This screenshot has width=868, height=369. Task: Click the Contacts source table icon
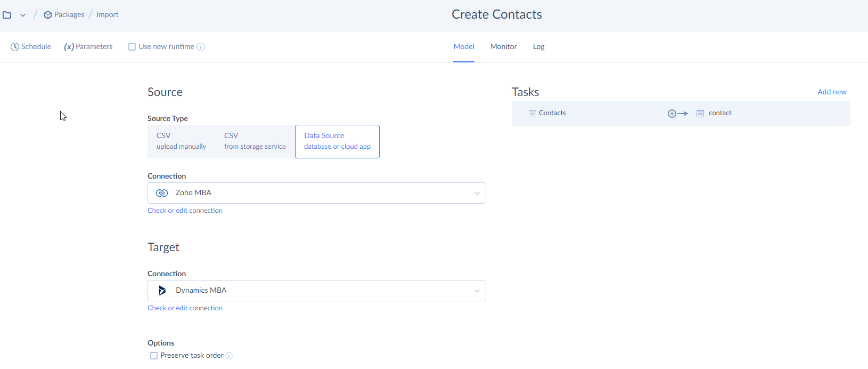pos(532,114)
